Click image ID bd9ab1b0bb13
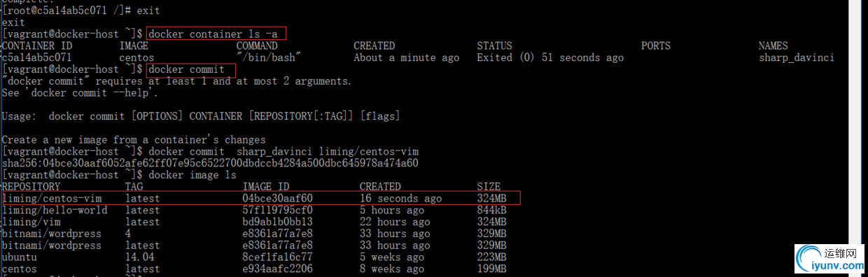This screenshot has height=277, width=868. click(x=277, y=222)
